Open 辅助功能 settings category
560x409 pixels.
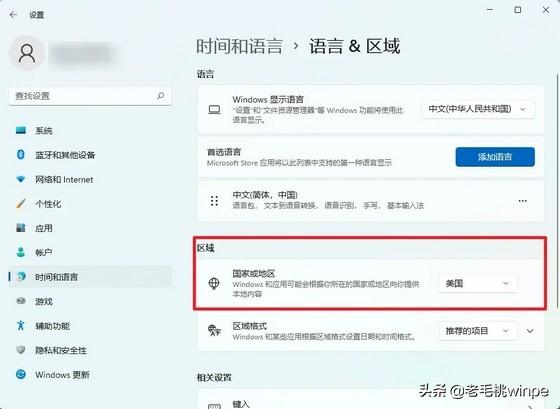click(90, 326)
